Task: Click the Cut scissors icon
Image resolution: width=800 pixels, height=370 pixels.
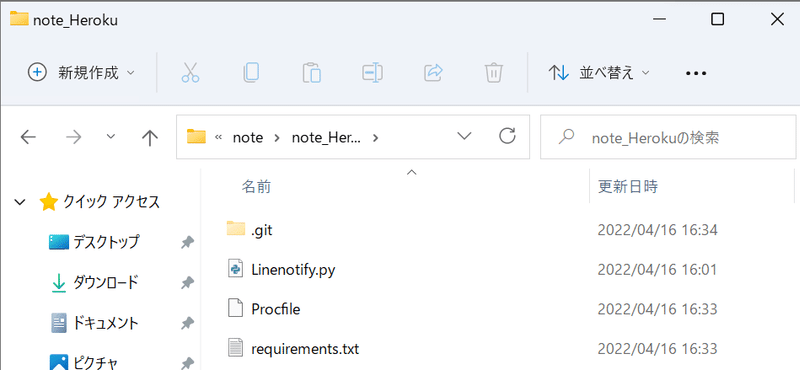Action: pos(190,73)
